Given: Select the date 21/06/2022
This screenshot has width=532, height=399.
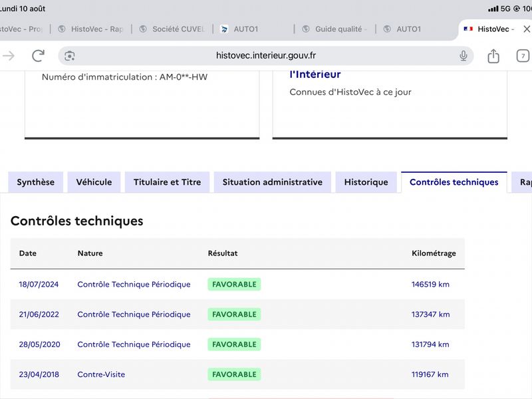Looking at the screenshot, I should click(39, 315).
